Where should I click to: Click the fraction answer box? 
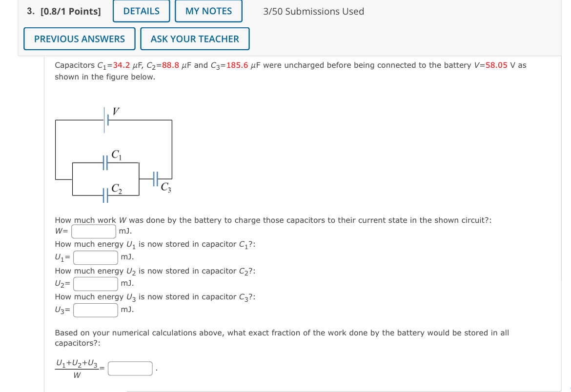pos(130,368)
